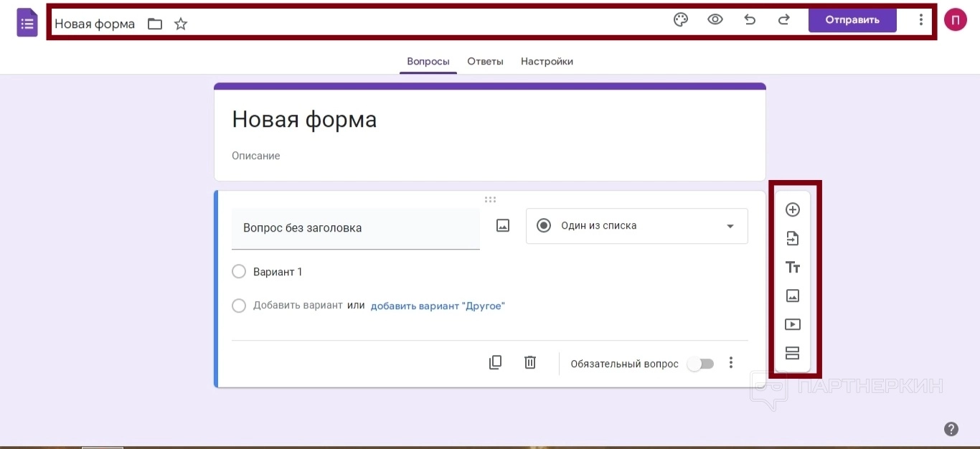Add a title and description block
The width and height of the screenshot is (980, 449).
792,268
